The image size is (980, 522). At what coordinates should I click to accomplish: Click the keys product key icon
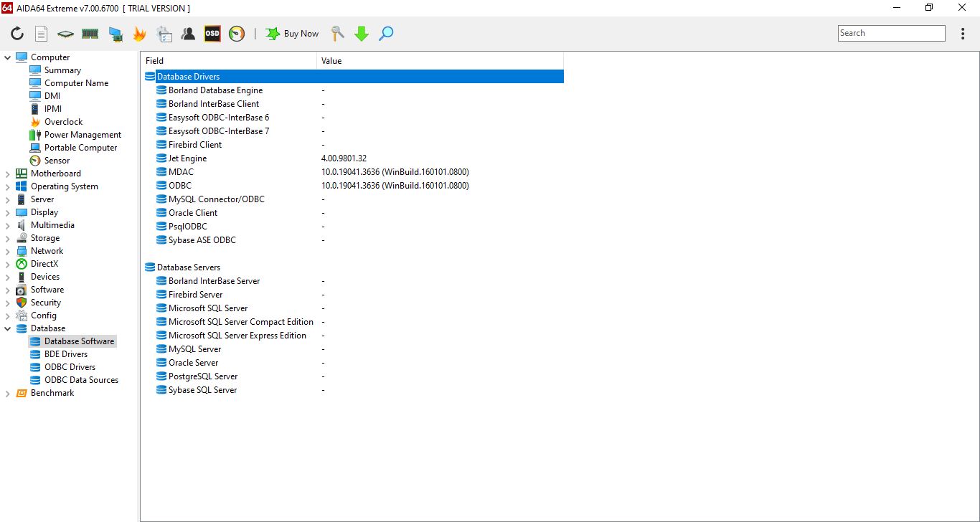click(337, 34)
